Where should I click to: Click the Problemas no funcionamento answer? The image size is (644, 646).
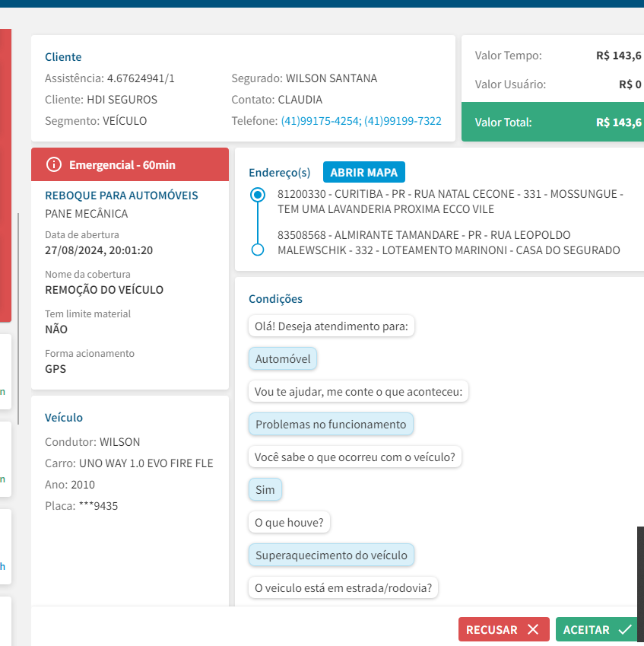(331, 425)
